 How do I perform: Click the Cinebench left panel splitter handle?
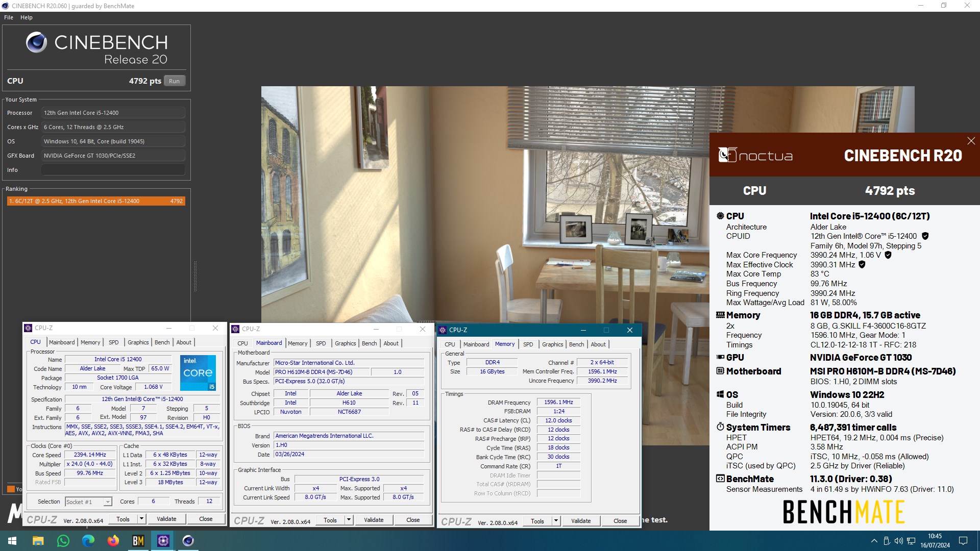tap(195, 276)
